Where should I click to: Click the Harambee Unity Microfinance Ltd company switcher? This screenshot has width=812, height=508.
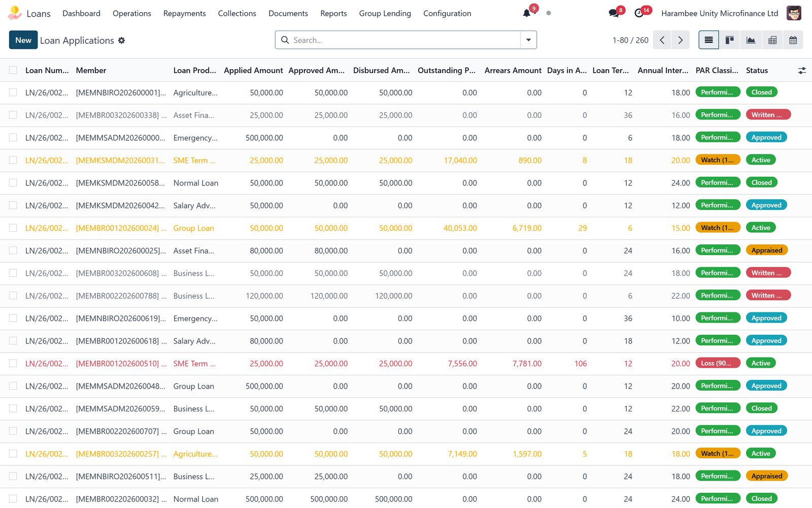pos(720,13)
